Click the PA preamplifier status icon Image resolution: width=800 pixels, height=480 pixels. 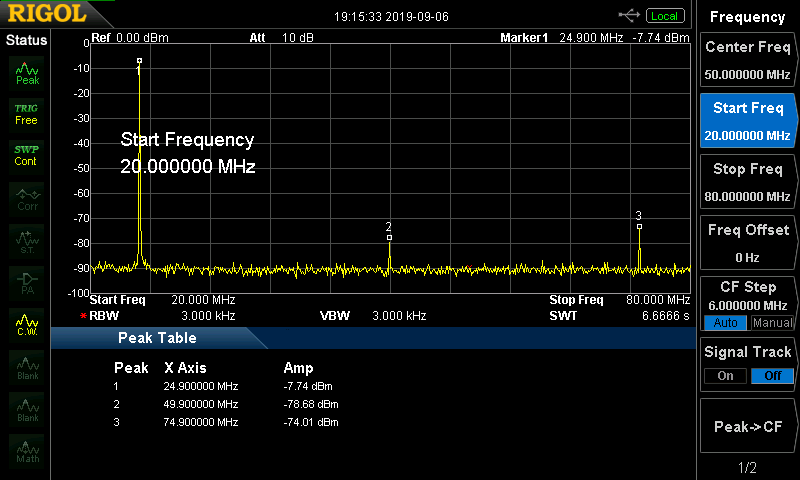27,281
